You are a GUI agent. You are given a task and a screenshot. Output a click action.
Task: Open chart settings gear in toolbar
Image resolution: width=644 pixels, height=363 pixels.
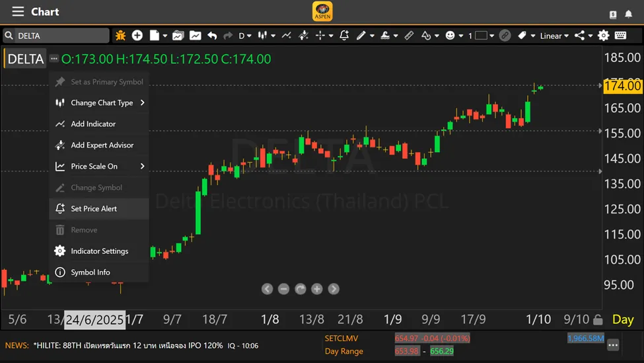tap(603, 36)
